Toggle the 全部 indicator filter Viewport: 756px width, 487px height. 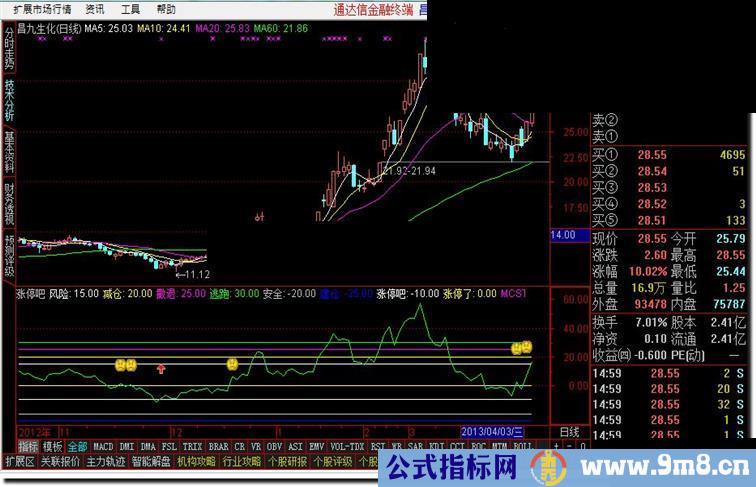tap(77, 446)
